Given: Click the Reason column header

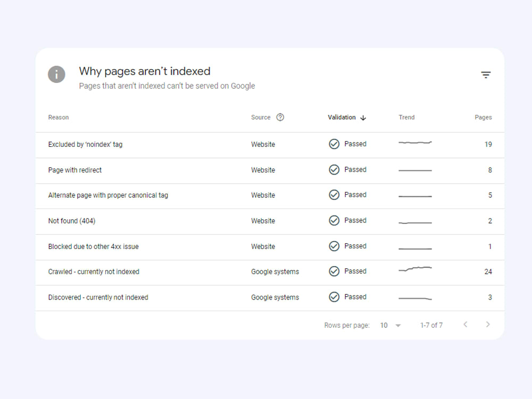Looking at the screenshot, I should pyautogui.click(x=59, y=118).
